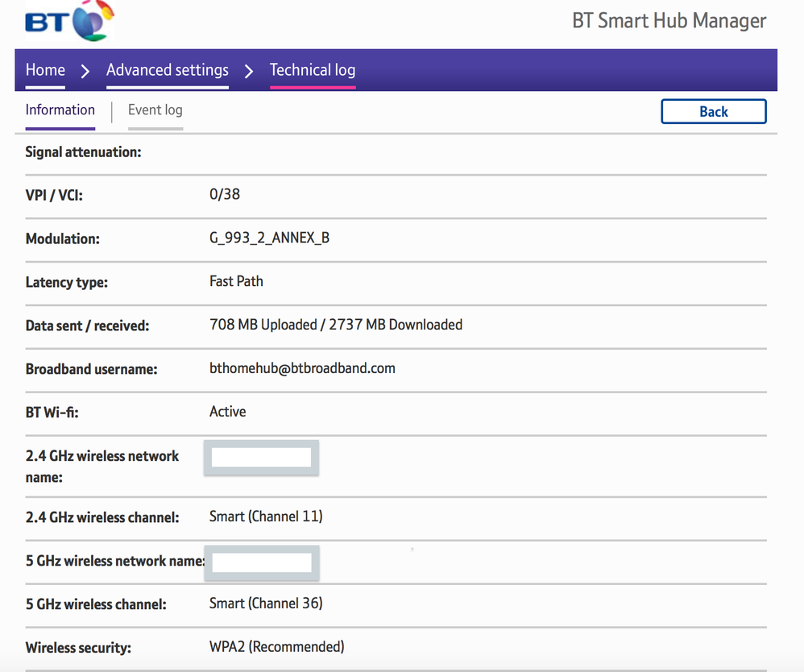The height and width of the screenshot is (672, 804).
Task: Click the 5 GHz wireless channel label
Action: pos(96,604)
